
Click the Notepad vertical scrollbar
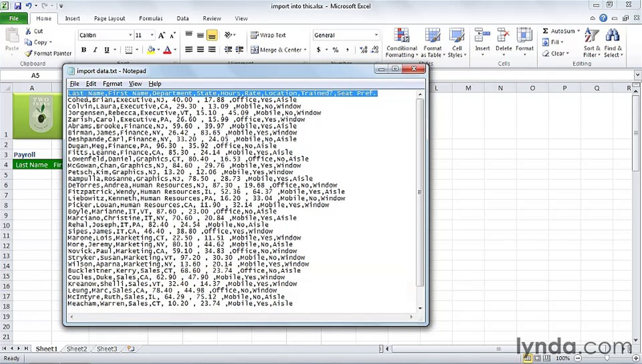click(420, 201)
